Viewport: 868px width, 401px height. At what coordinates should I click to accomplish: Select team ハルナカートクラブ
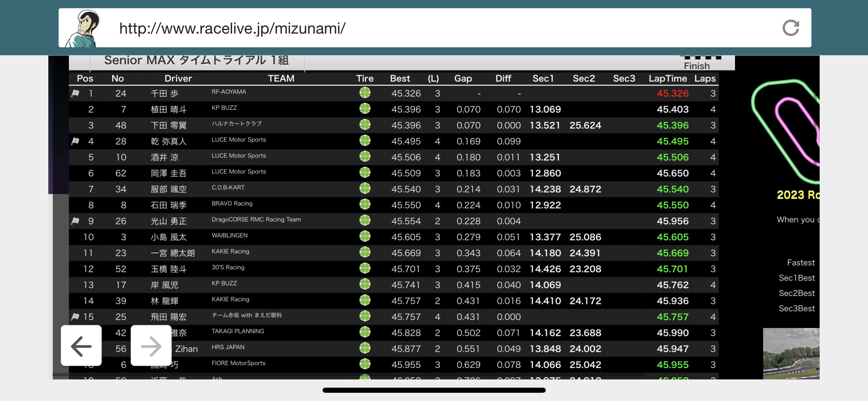coord(237,124)
